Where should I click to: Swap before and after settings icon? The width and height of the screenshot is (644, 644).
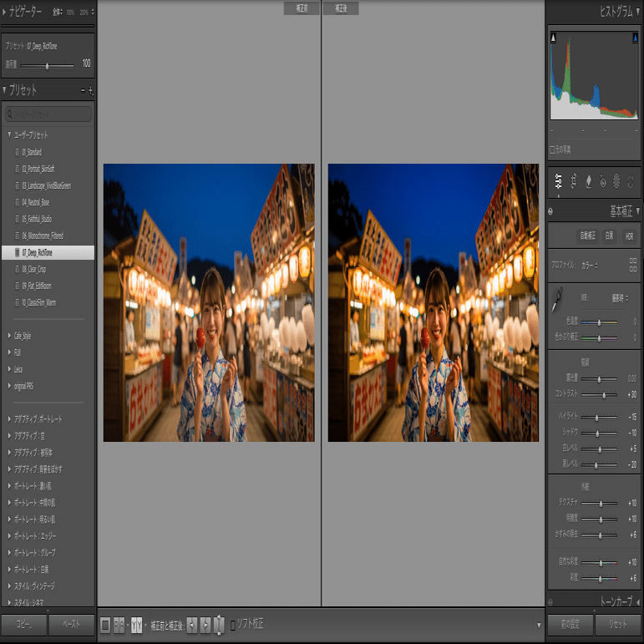(x=220, y=625)
